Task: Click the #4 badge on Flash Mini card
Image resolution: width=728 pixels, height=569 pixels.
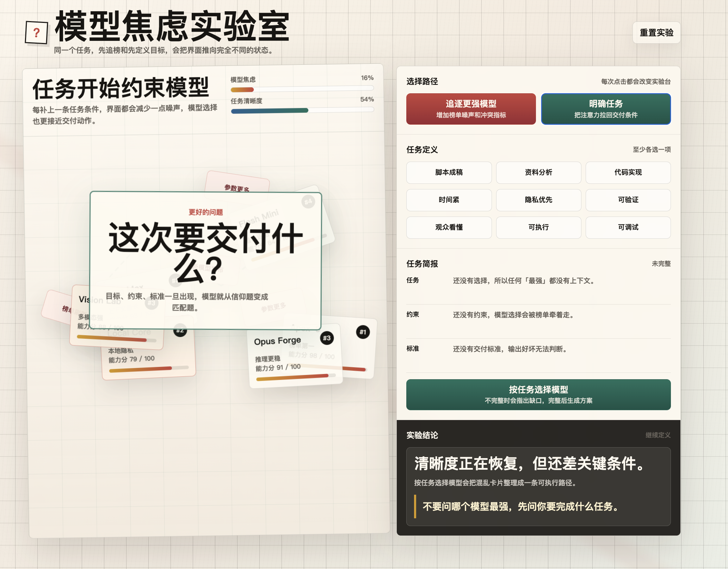Action: [x=308, y=201]
